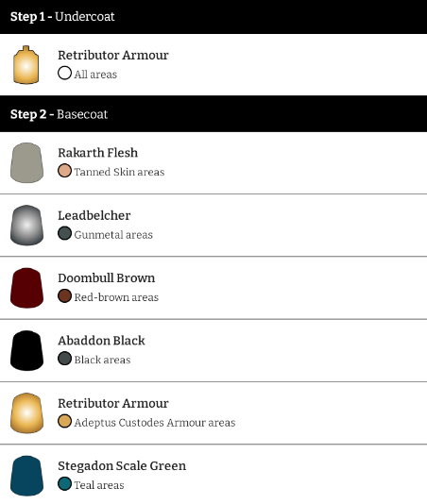This screenshot has height=504, width=427.
Task: Open the Leadbelcher paint name
Action: [94, 215]
